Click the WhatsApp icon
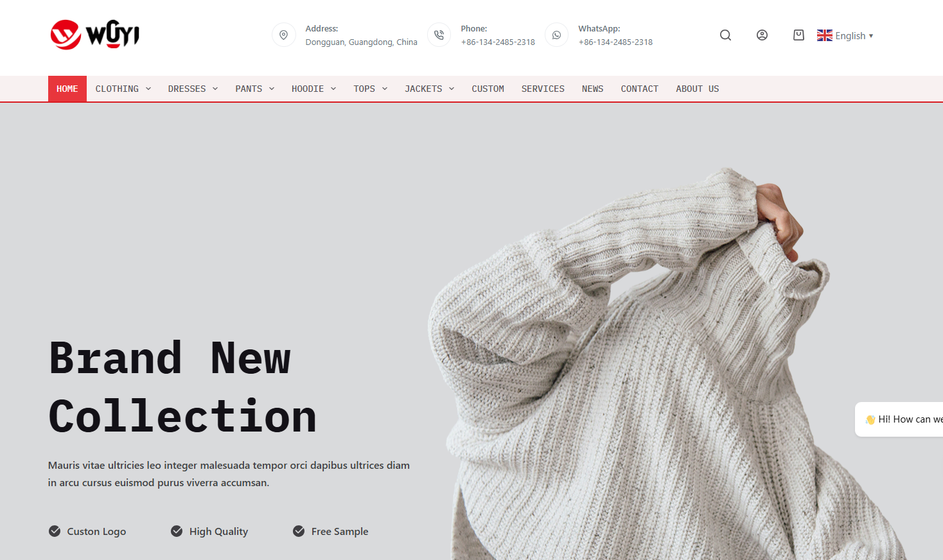Viewport: 943px width, 560px height. click(x=557, y=35)
